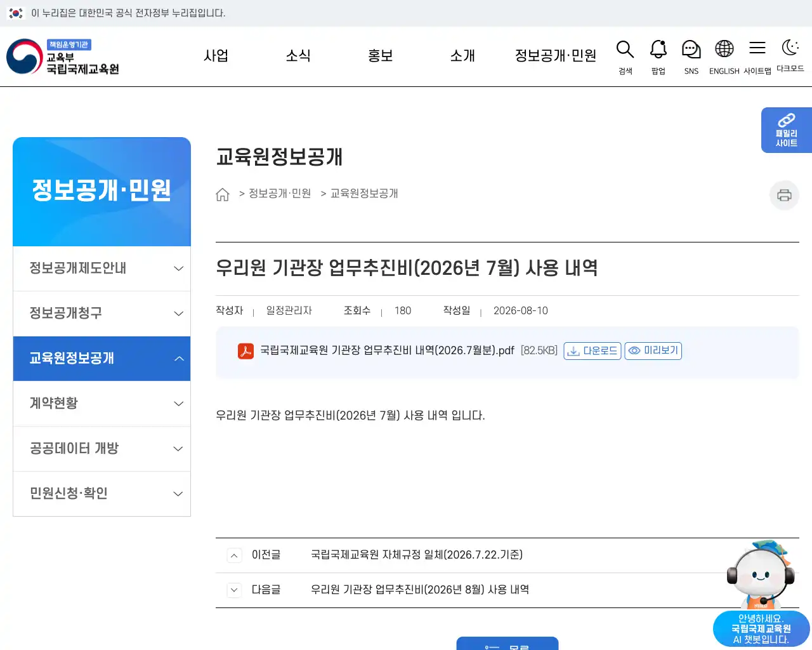This screenshot has height=650, width=812.
Task: Open the 홍보 menu
Action: click(x=381, y=56)
